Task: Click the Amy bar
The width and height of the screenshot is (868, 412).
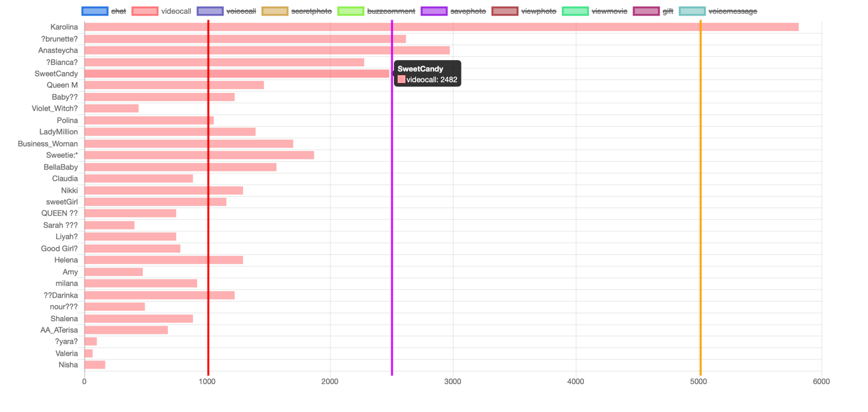Action: [x=114, y=272]
